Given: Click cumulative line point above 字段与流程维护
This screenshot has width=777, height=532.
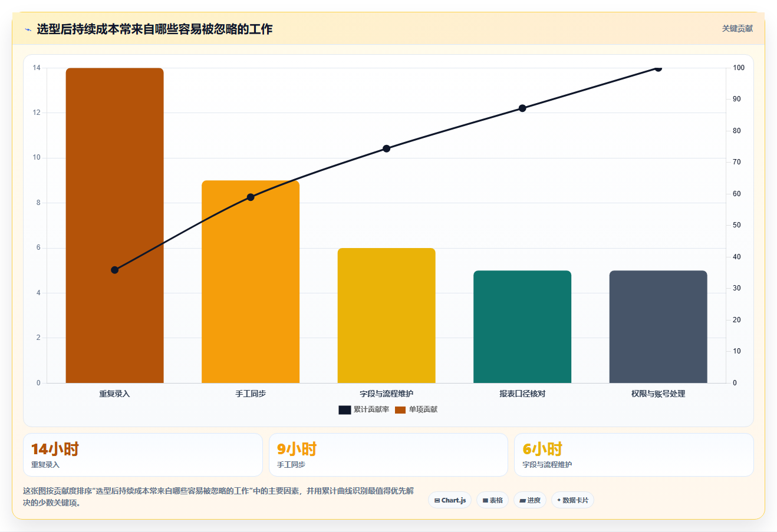Looking at the screenshot, I should 387,148.
